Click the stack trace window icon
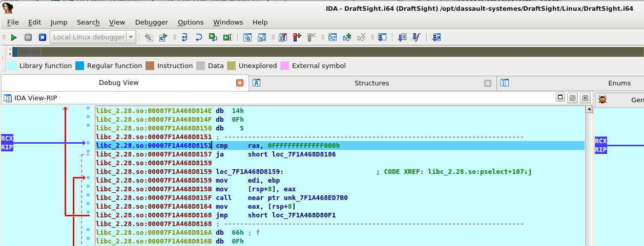Image resolution: width=644 pixels, height=246 pixels. coord(382,37)
